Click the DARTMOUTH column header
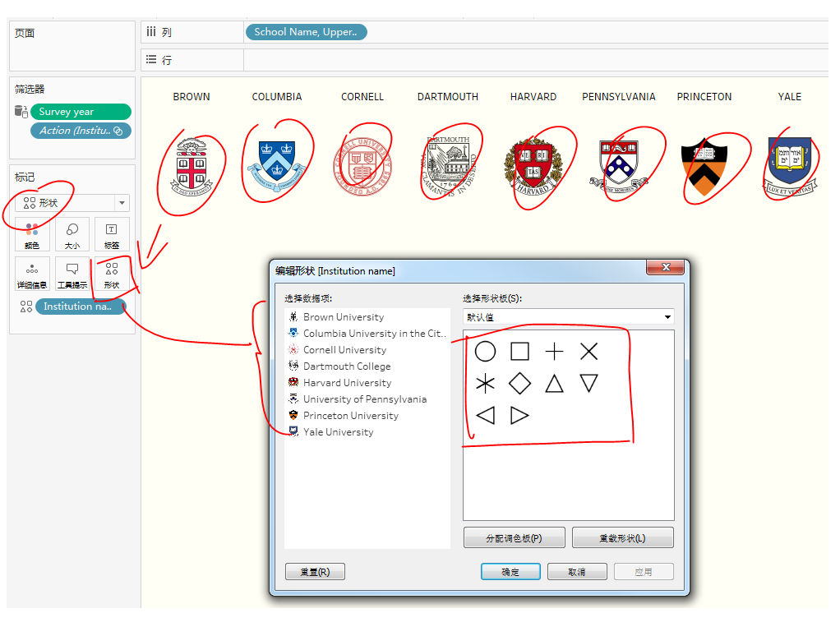Viewport: 840px width, 636px height. point(448,97)
